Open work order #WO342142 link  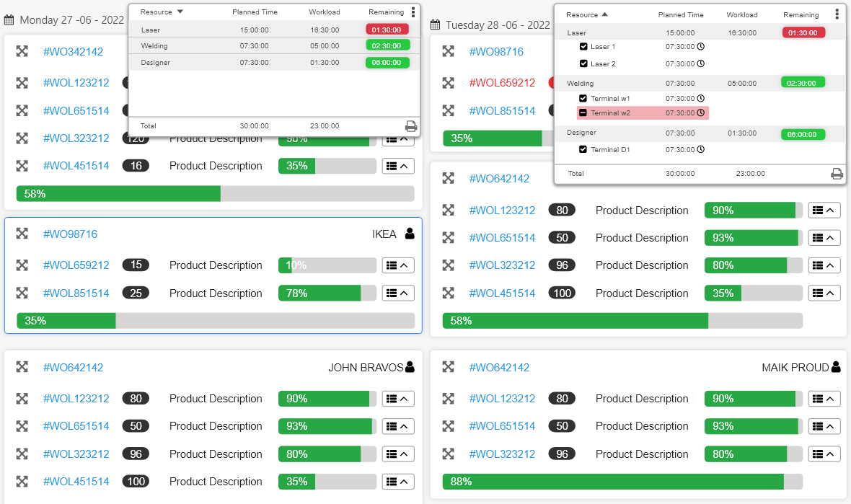coord(73,52)
